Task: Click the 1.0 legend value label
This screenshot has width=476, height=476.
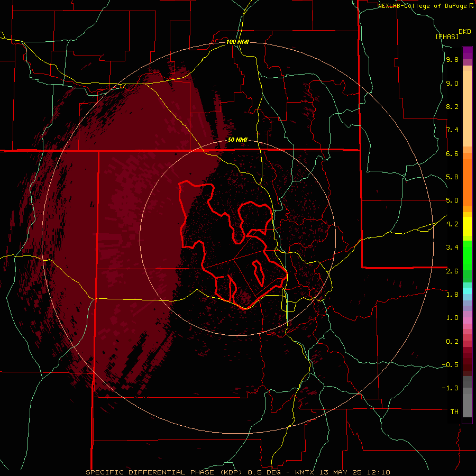Action: 452,318
